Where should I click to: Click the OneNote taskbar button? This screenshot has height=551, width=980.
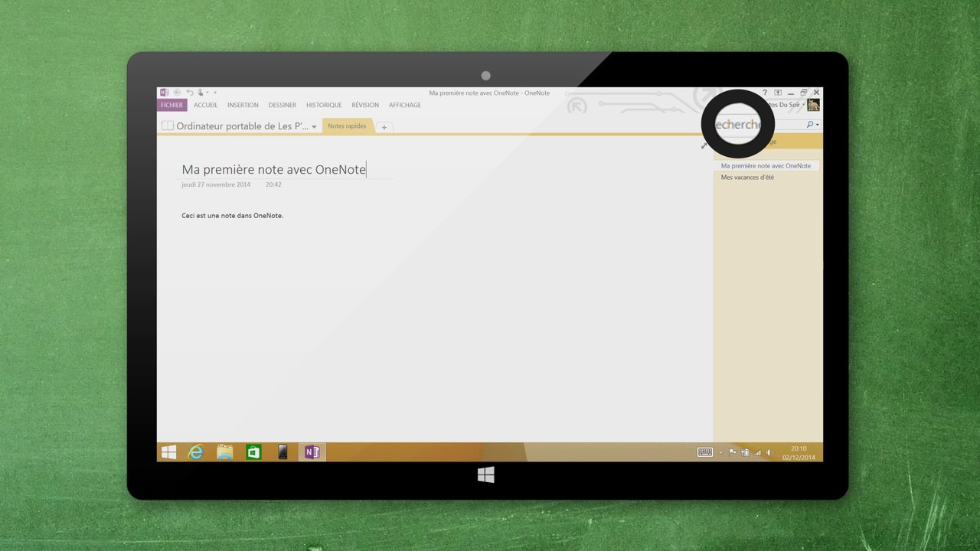click(x=312, y=452)
